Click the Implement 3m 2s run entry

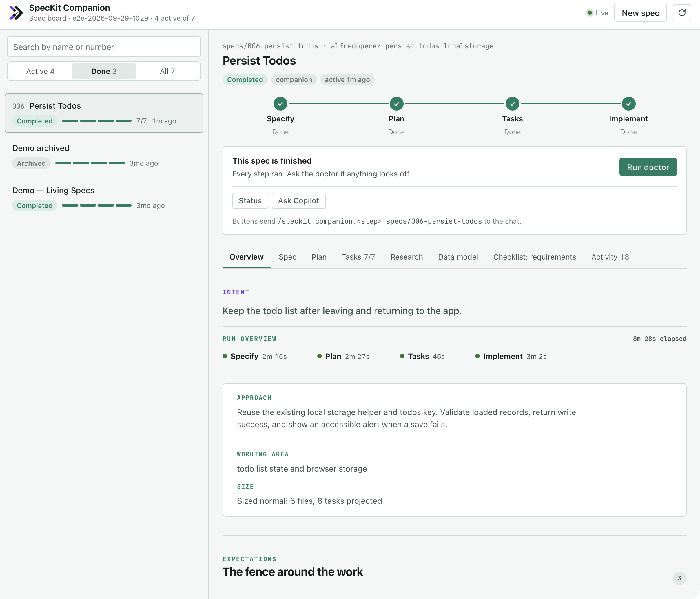tap(511, 356)
